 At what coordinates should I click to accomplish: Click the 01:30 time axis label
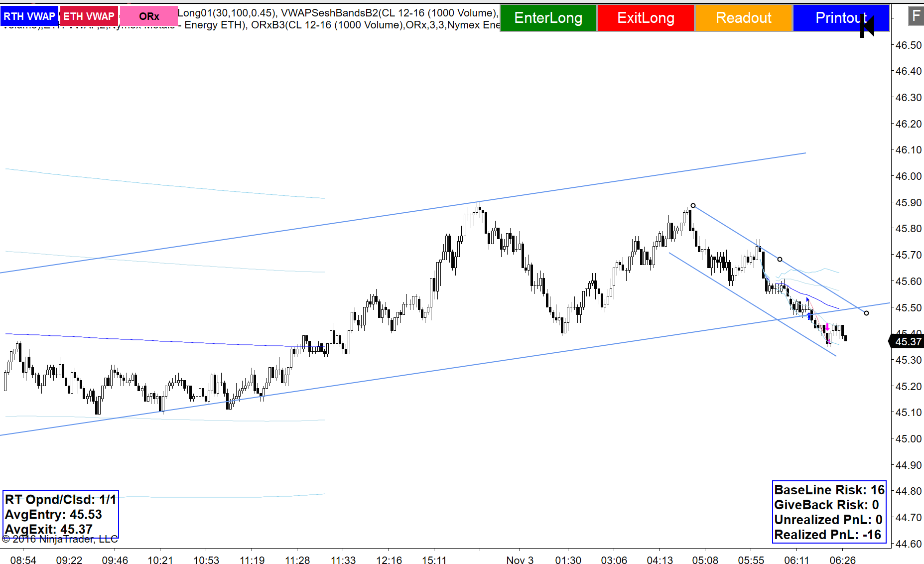tap(568, 560)
